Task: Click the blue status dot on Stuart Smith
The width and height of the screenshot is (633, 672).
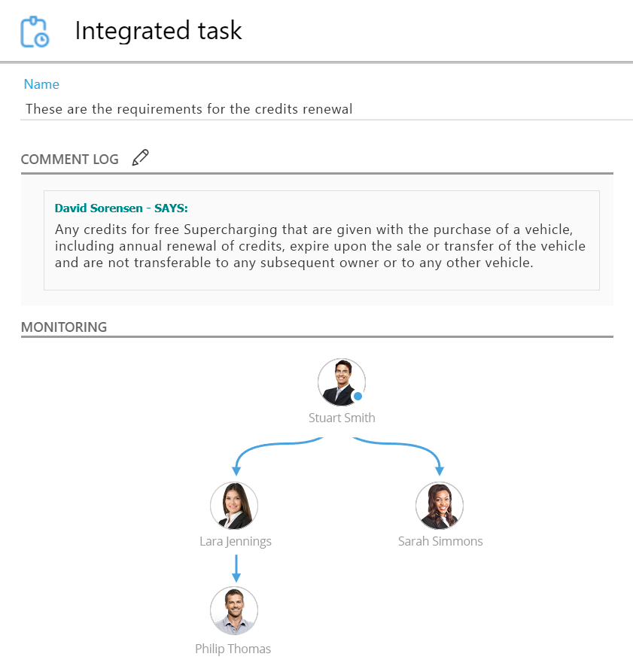Action: click(358, 396)
